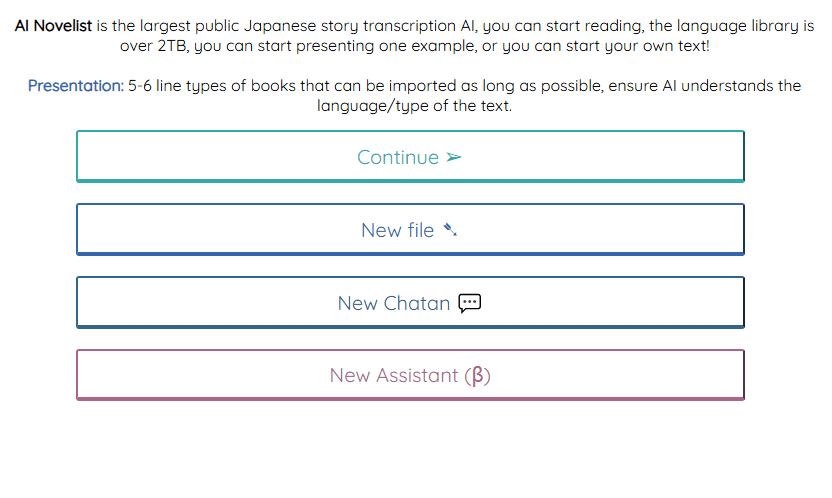Image resolution: width=832 pixels, height=498 pixels.
Task: Click 'language/type of the text' line
Action: [x=414, y=106]
